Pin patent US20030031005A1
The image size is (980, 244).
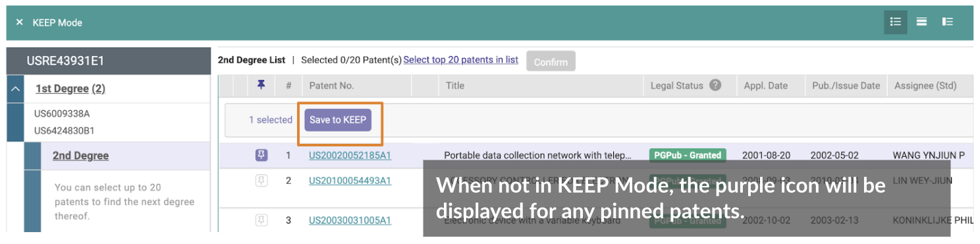pyautogui.click(x=261, y=220)
